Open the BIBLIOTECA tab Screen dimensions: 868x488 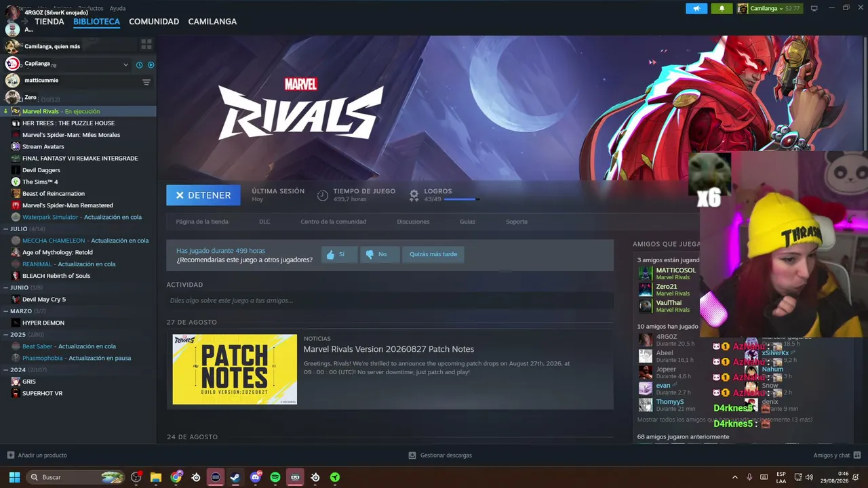(x=96, y=22)
